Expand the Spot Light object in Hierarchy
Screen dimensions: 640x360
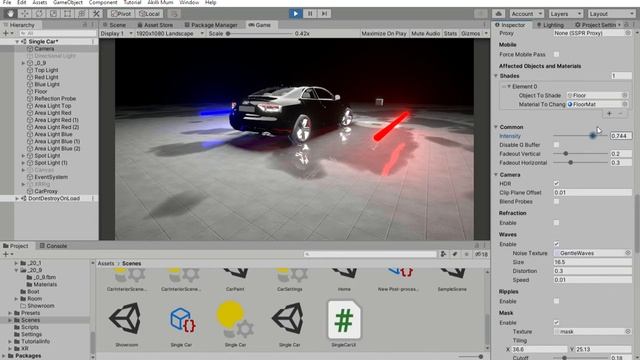[23, 156]
